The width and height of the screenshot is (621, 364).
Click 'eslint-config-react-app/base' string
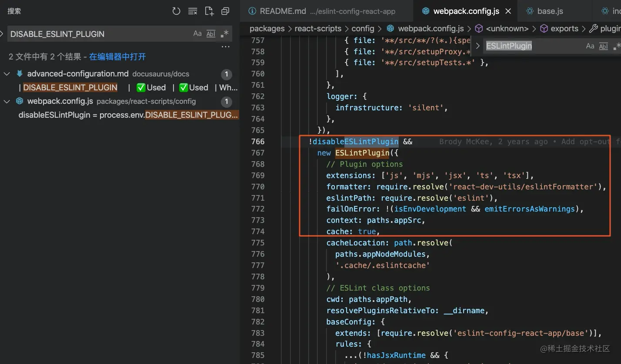point(521,333)
